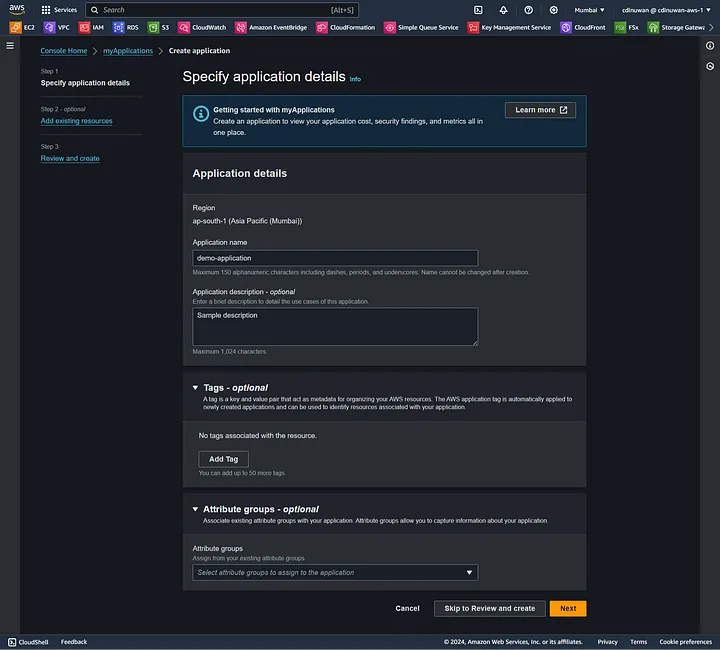Screen dimensions: 720x650
Task: Open the Amazon EventBridge shortcut
Action: point(271,28)
